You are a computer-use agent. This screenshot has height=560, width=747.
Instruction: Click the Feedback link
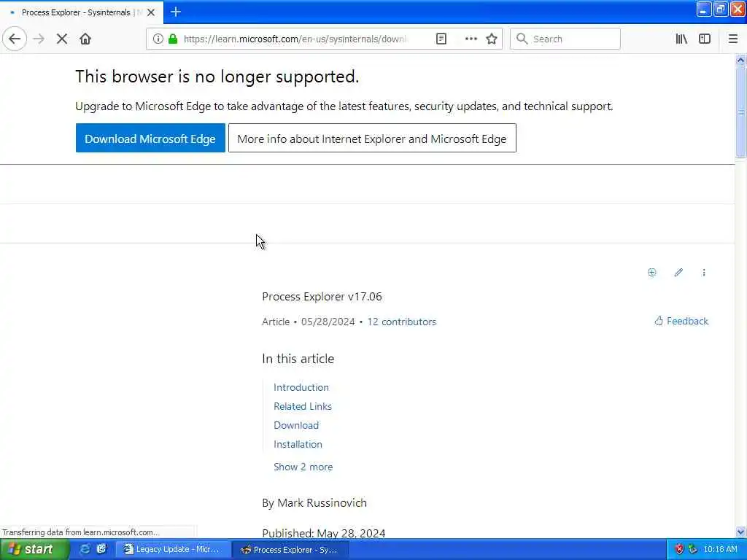point(681,321)
